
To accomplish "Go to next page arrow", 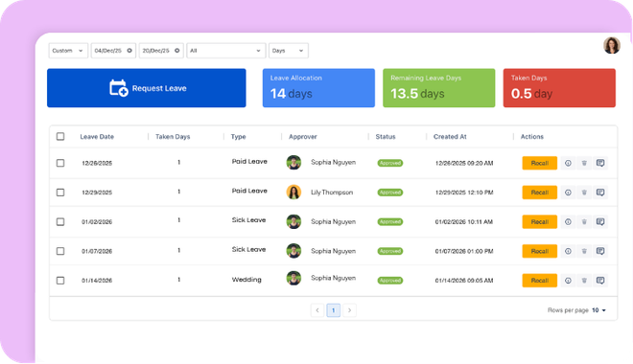I will click(350, 310).
